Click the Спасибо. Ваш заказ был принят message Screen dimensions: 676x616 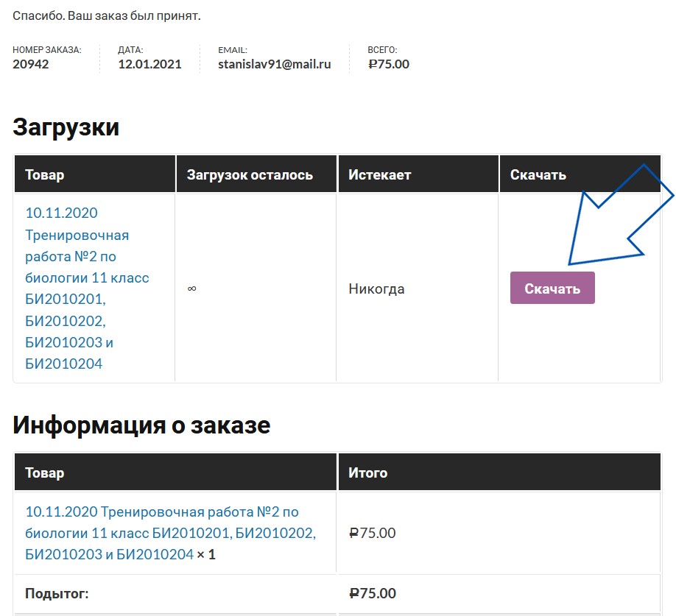coord(107,16)
